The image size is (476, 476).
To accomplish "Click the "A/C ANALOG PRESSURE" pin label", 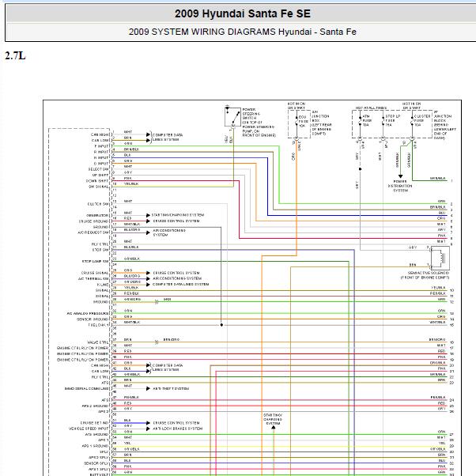I will 88,313.
